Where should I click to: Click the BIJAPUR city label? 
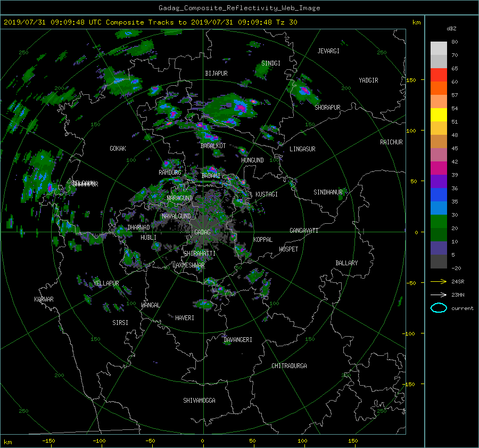click(x=216, y=74)
